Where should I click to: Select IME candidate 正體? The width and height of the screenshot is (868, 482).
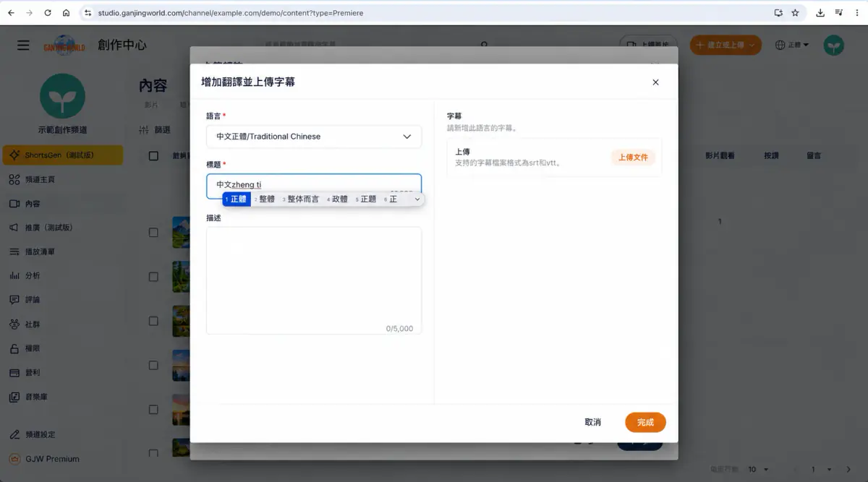coord(237,199)
